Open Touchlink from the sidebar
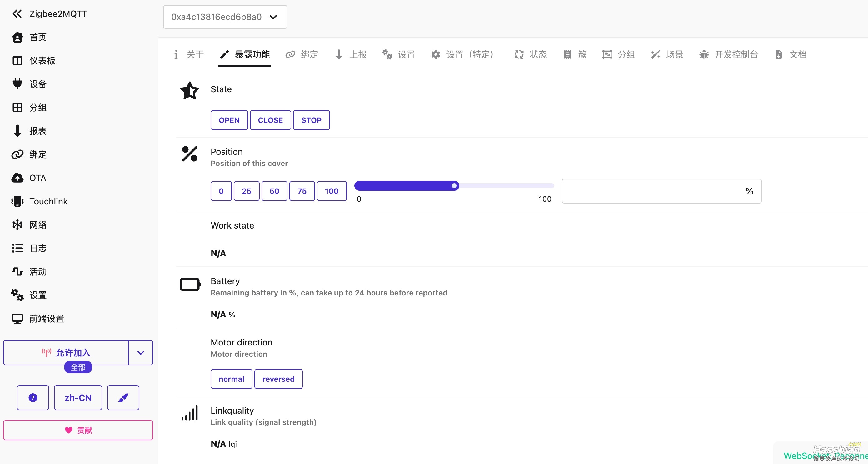 click(x=17, y=201)
